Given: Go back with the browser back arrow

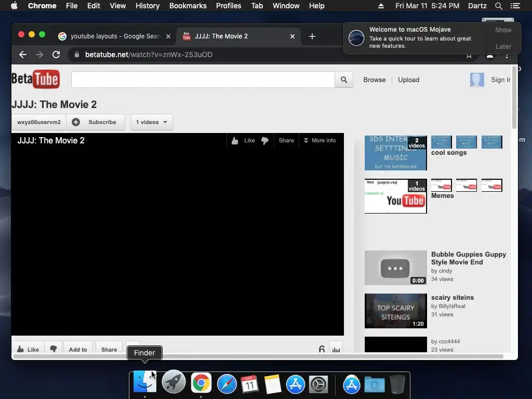Looking at the screenshot, I should tap(23, 55).
